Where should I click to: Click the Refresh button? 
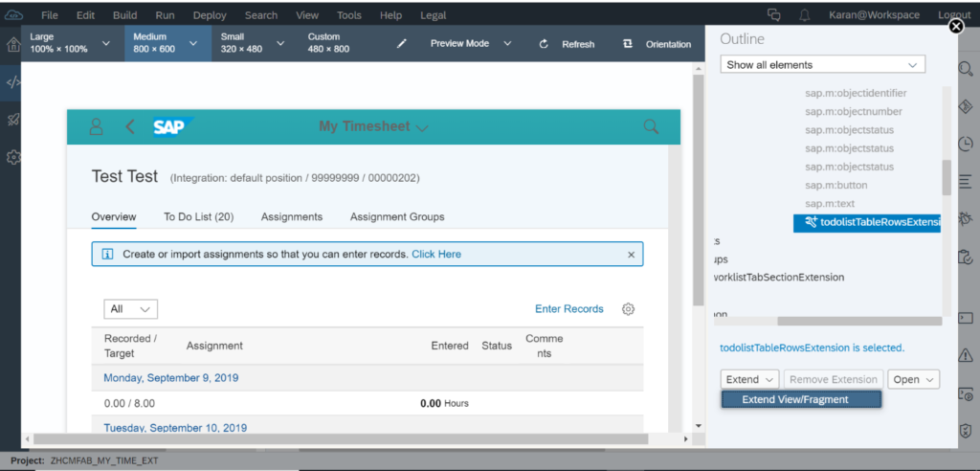[568, 44]
